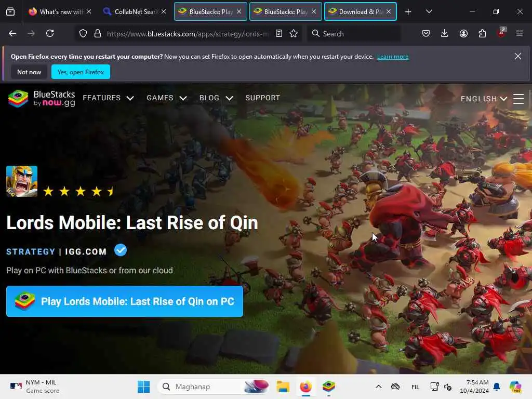Toggle reader view icon in address bar

279,33
